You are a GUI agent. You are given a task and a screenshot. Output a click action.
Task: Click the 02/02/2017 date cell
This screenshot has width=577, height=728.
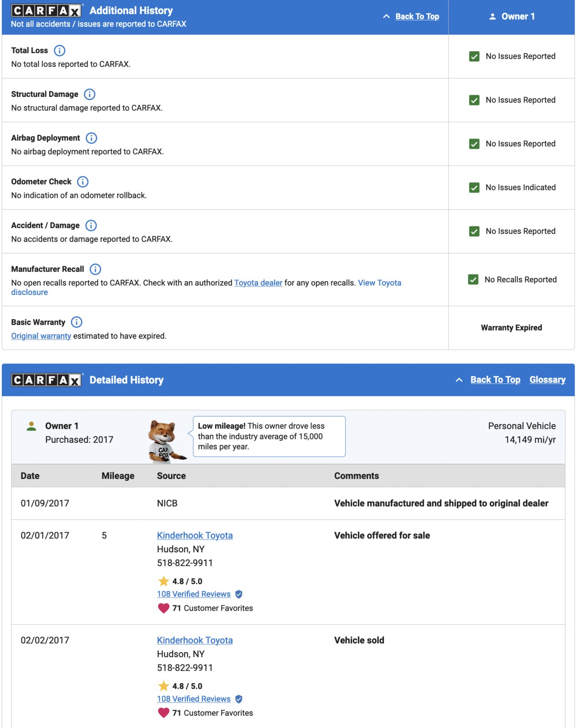[45, 640]
